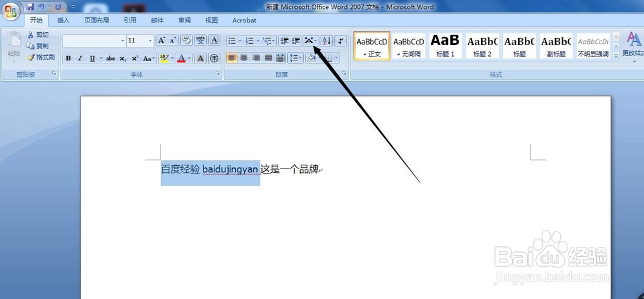Toggle bold formatting
The image size is (644, 299).
click(x=69, y=59)
